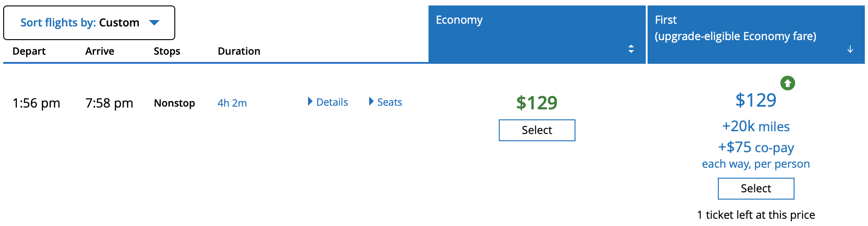The width and height of the screenshot is (868, 226).
Task: Click the Economy fare column header
Action: coord(459,20)
